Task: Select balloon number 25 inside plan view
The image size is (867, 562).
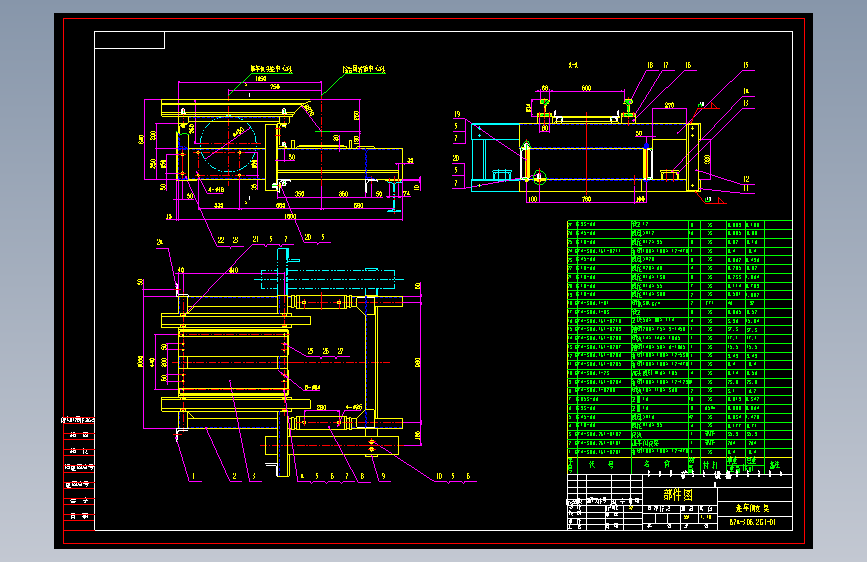Action: [x=310, y=351]
